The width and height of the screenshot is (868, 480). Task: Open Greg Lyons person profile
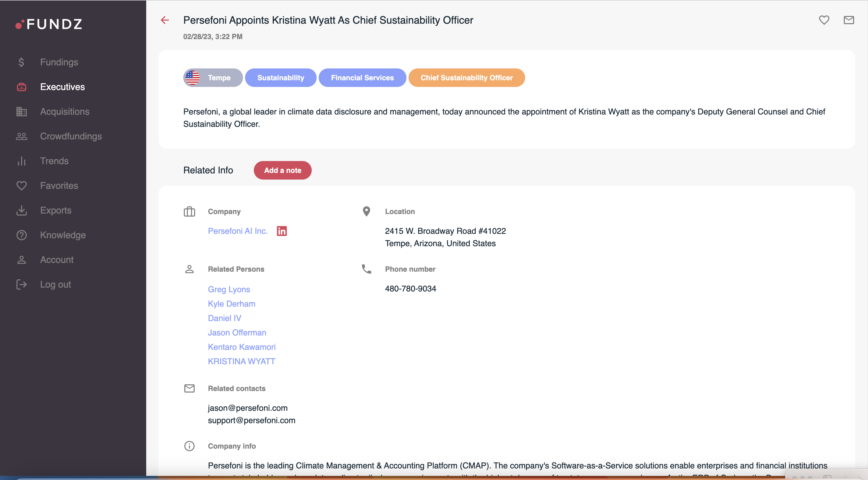tap(229, 289)
